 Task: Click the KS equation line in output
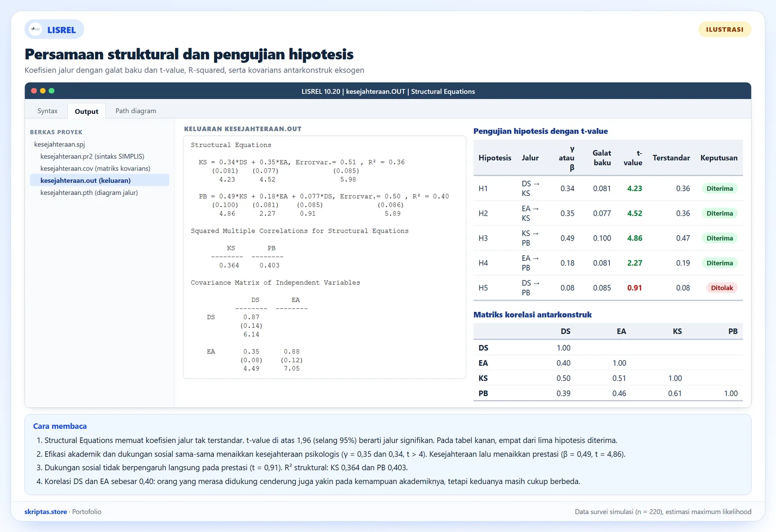point(302,162)
